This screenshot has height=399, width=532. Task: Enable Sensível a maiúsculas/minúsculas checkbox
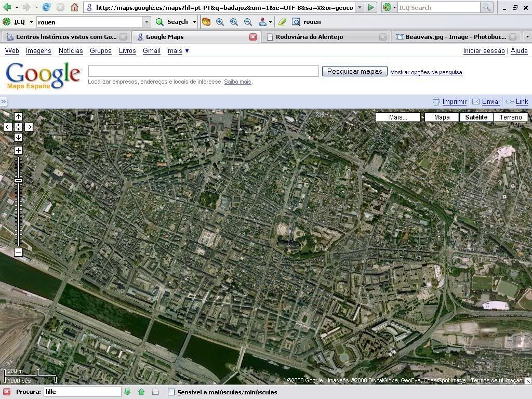point(171,392)
